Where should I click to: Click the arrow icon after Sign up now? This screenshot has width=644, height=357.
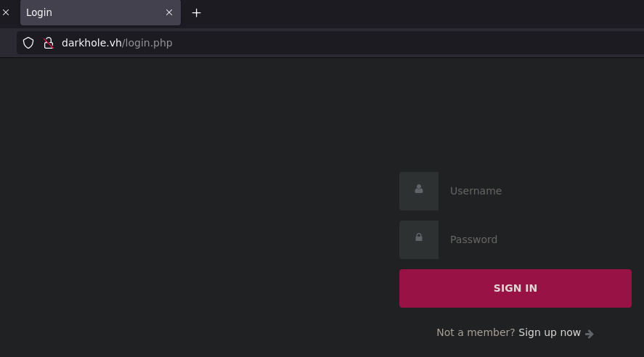(589, 334)
